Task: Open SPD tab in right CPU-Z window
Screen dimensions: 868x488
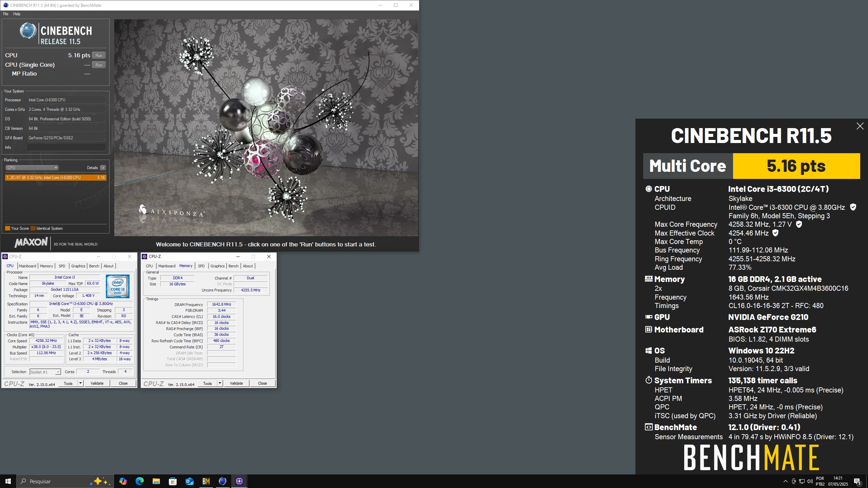Action: point(201,266)
